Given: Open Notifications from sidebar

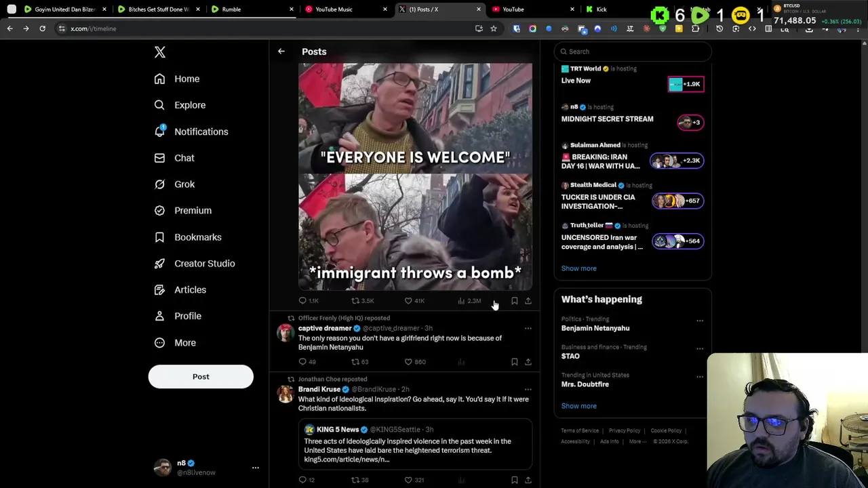Looking at the screenshot, I should click(x=191, y=131).
